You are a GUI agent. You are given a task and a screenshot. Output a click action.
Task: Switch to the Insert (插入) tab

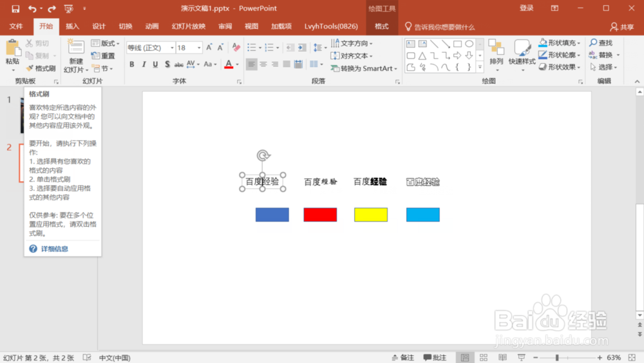(x=72, y=26)
